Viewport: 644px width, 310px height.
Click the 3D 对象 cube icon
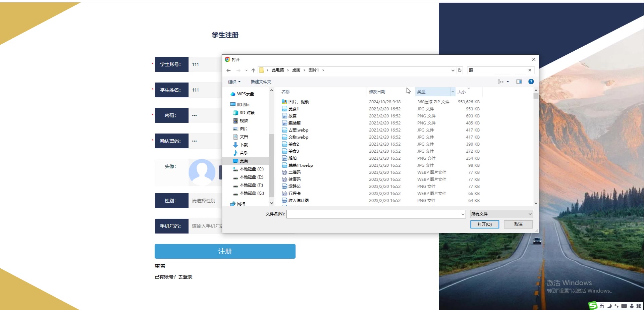click(235, 113)
